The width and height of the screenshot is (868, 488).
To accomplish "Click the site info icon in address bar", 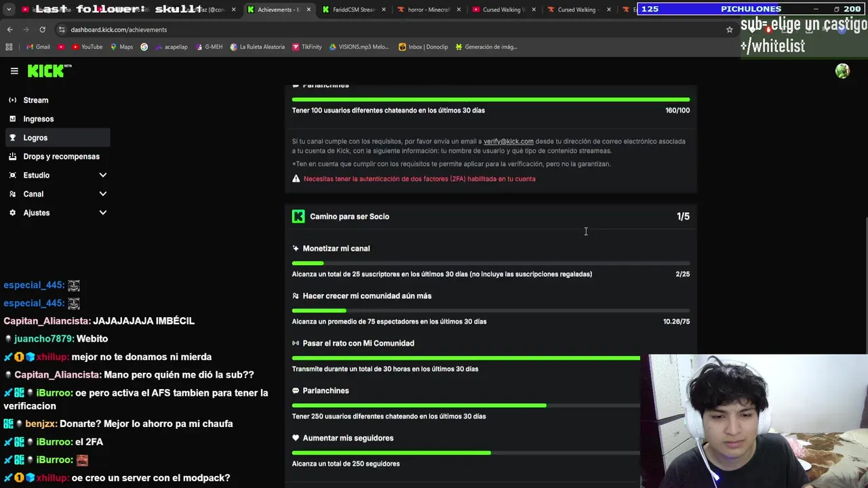I will (x=62, y=30).
